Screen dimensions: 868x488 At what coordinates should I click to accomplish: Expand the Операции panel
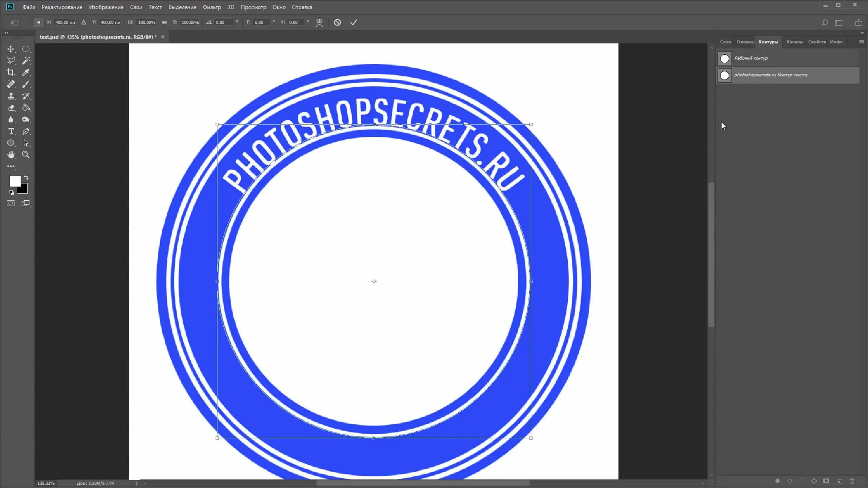click(744, 41)
